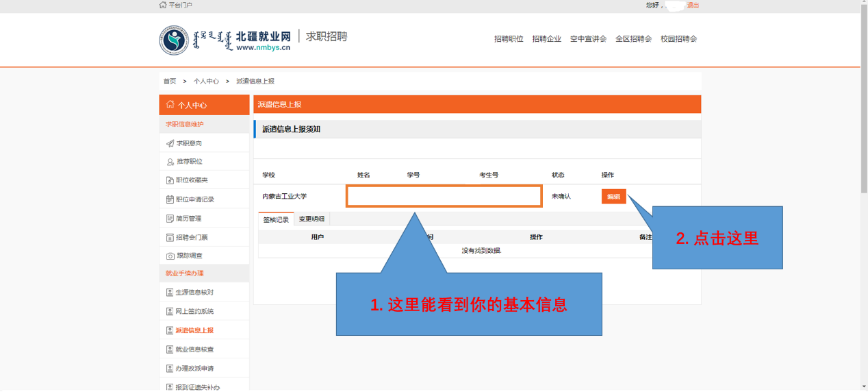Click the 职位收藏夹 folder icon
Image resolution: width=868 pixels, height=392 pixels.
tap(170, 180)
